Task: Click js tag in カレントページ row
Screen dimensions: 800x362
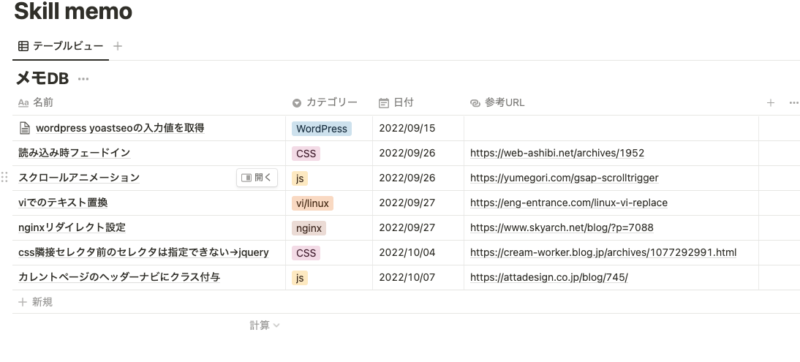Action: click(x=300, y=278)
